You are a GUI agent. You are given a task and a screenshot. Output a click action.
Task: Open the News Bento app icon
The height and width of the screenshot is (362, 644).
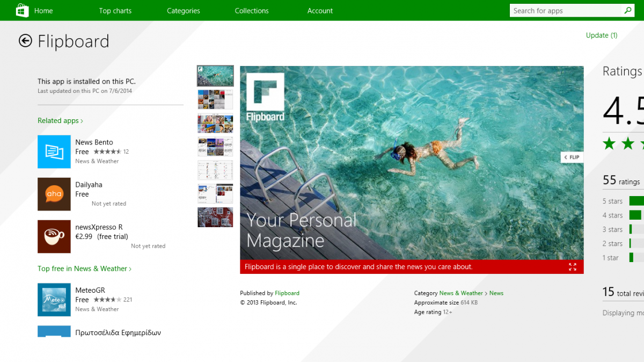pyautogui.click(x=54, y=151)
